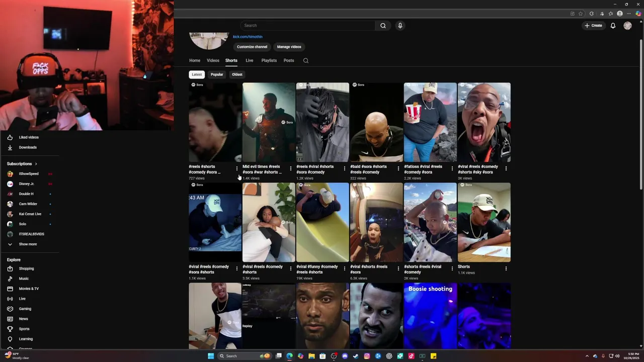Image resolution: width=644 pixels, height=362 pixels.
Task: Open the notifications bell
Action: click(613, 26)
